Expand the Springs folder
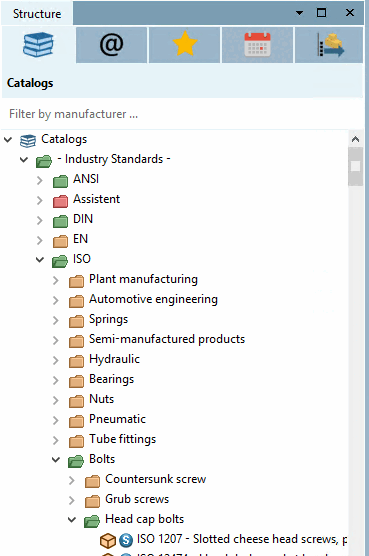This screenshot has height=556, width=369. (x=56, y=320)
